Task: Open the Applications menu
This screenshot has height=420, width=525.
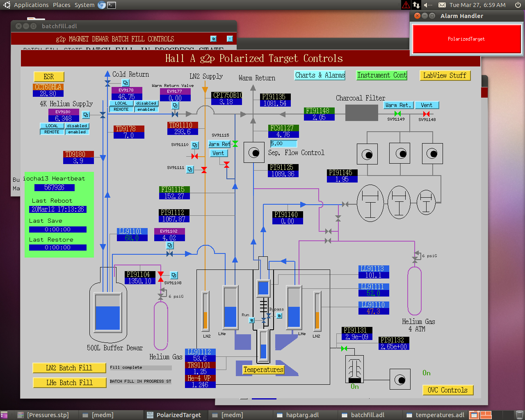Action: 31,5
